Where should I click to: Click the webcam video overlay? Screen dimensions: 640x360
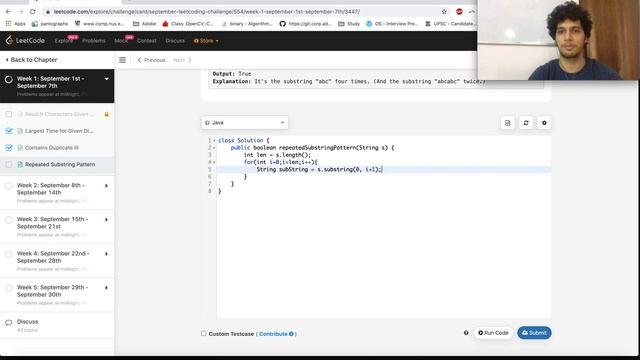click(x=558, y=40)
